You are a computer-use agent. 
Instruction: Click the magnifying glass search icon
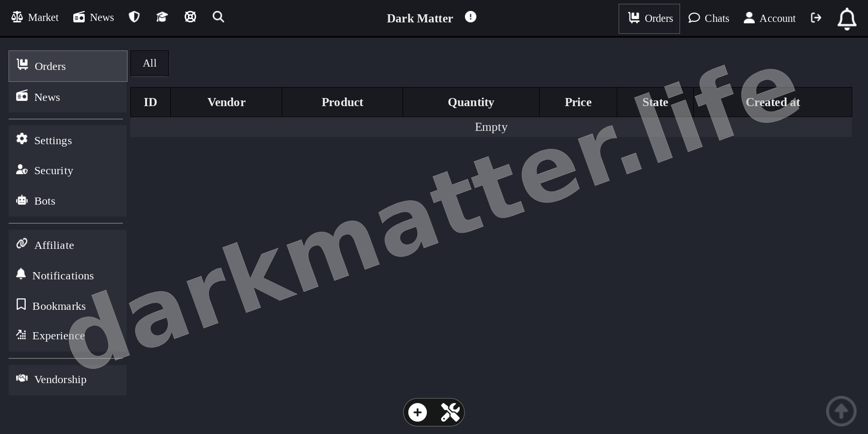[x=218, y=17]
